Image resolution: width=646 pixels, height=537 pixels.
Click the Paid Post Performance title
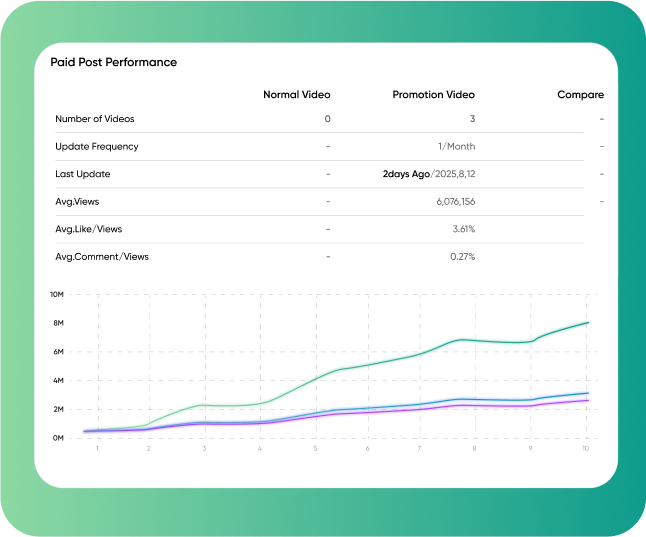tap(113, 62)
